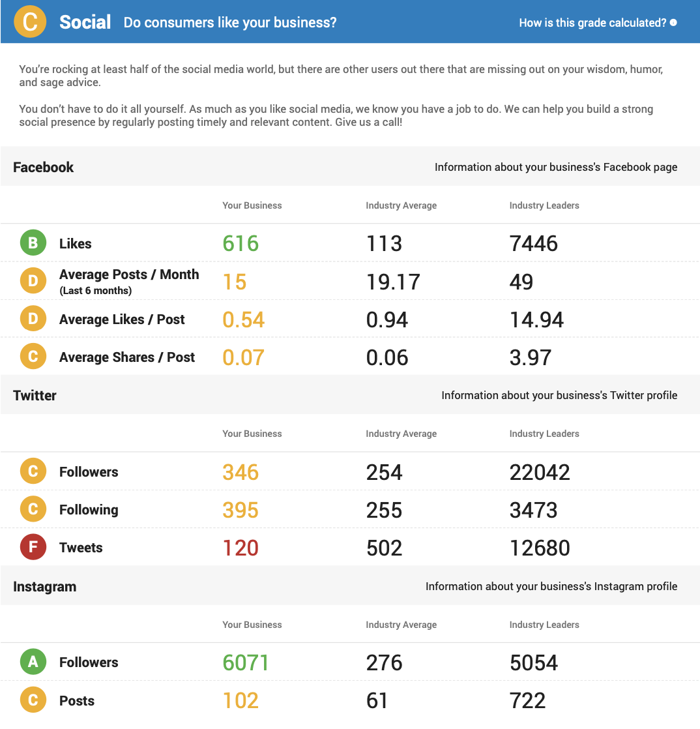The image size is (700, 729).
Task: Click the Instagram Followers value 6071
Action: [246, 662]
